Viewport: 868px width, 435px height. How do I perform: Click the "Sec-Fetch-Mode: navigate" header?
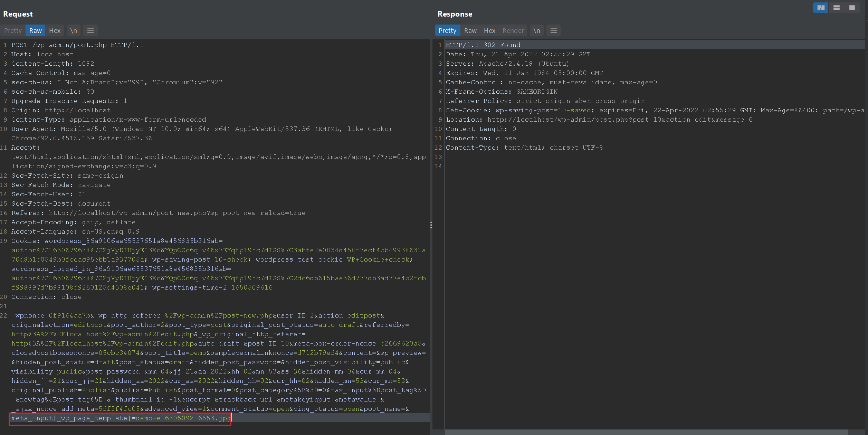pos(61,185)
